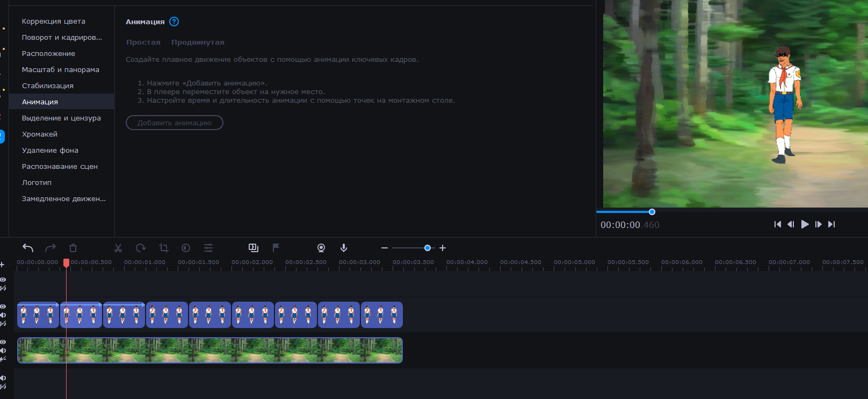The width and height of the screenshot is (868, 399).
Task: Redo the action in timeline toolbar
Action: click(x=50, y=248)
